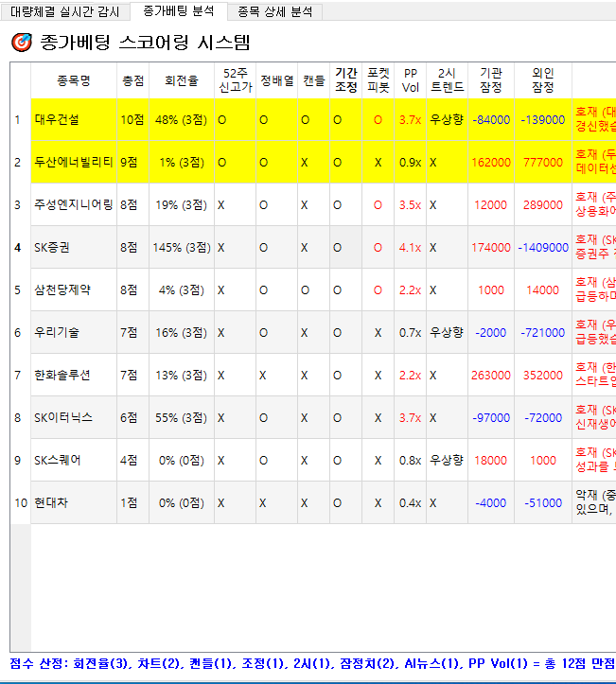Click the 캔들 column header
Viewport: 616px width, 684px height.
pyautogui.click(x=313, y=80)
